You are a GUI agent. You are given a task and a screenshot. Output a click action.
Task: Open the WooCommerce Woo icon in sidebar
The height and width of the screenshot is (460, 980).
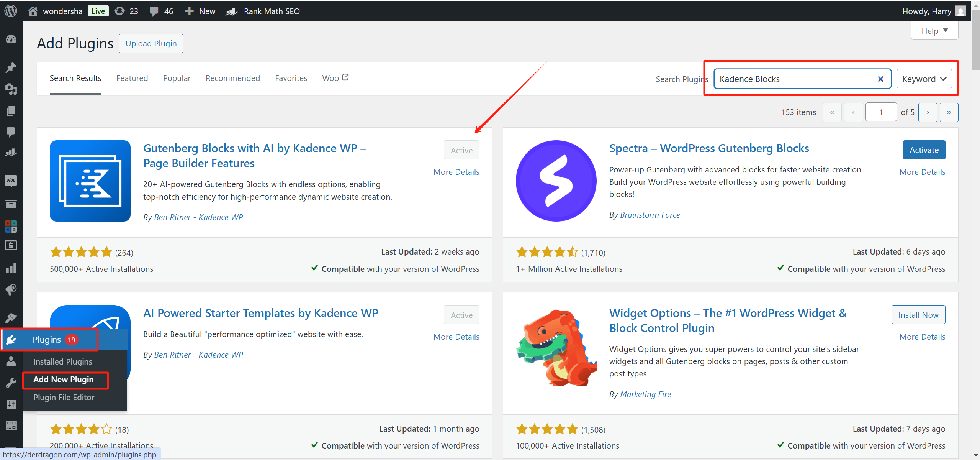click(x=11, y=180)
